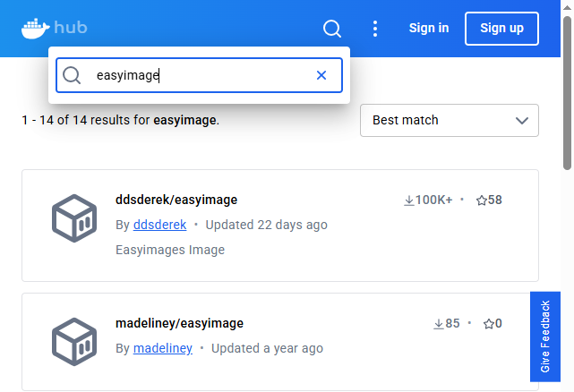
Task: Click the download count icon showing 100K+
Action: [409, 200]
